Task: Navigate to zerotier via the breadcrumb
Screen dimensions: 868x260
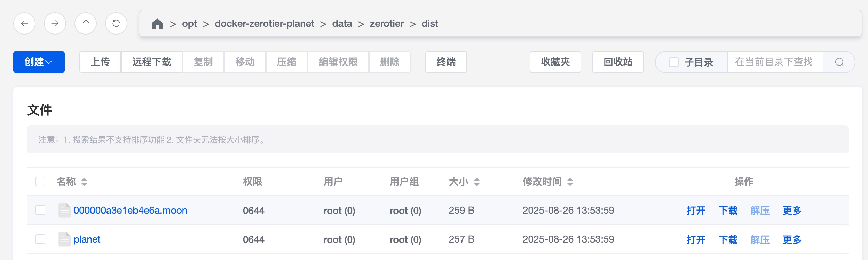Action: pos(386,23)
